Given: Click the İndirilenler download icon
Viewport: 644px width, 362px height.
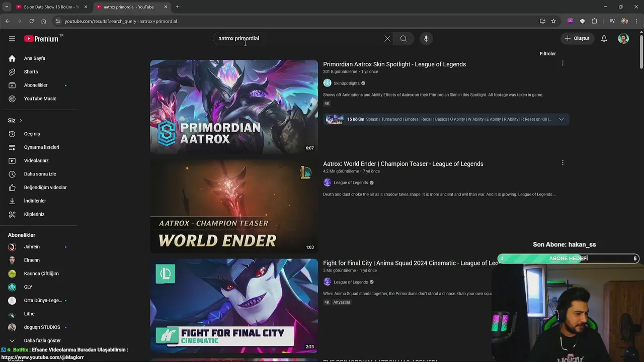Looking at the screenshot, I should [12, 201].
